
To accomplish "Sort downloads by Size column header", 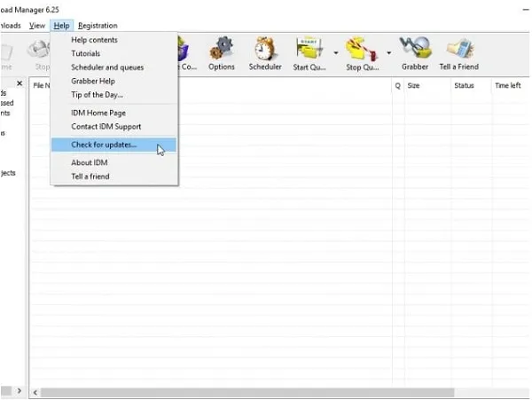I will 426,85.
